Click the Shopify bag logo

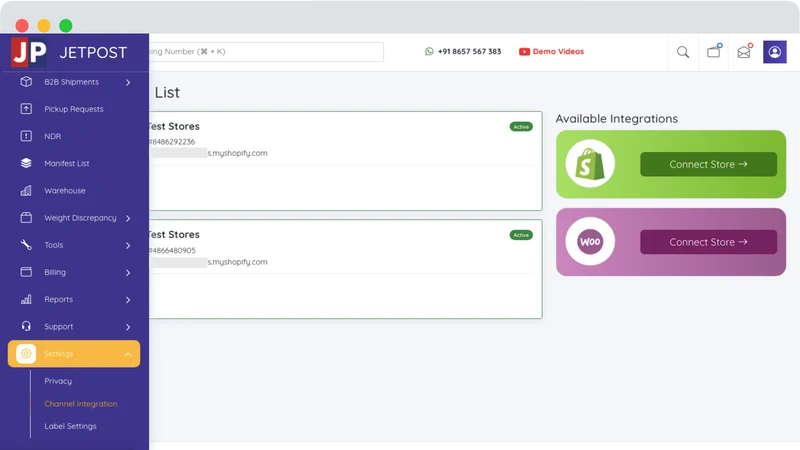[x=590, y=164]
